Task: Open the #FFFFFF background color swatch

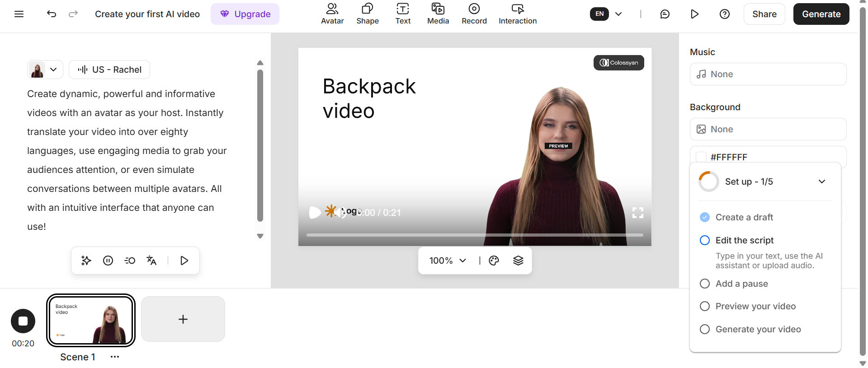Action: [701, 157]
